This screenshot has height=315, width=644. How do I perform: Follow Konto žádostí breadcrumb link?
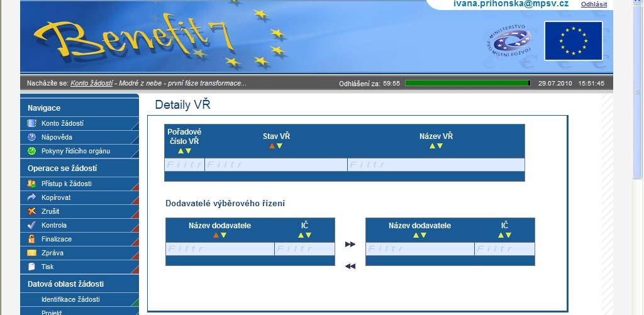pos(92,83)
